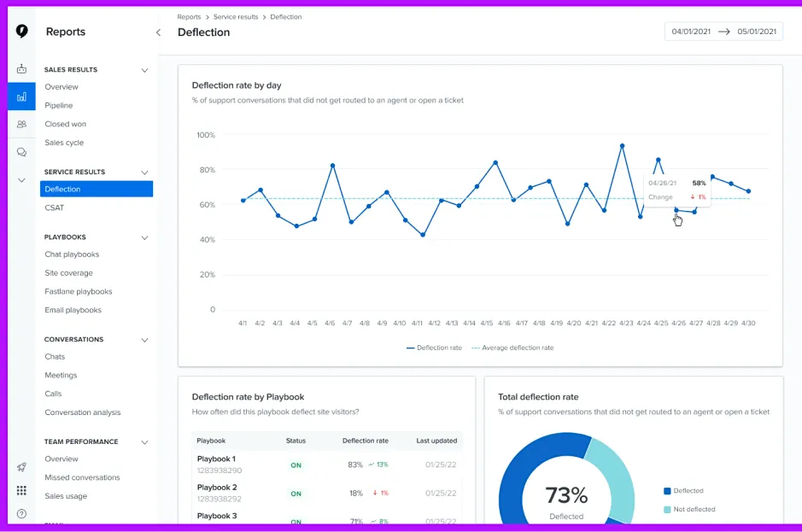Screen dimensions: 802x532
Task: Open the contacts people sidebar icon
Action: 21,125
